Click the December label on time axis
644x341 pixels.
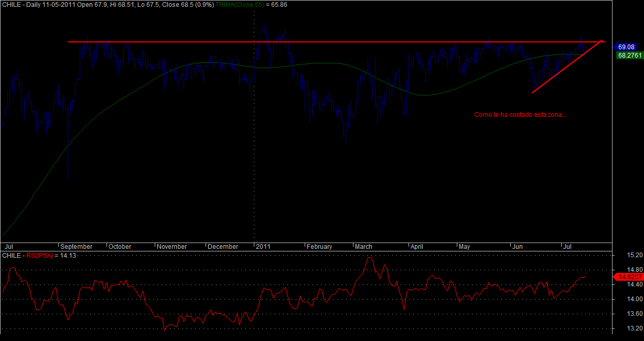(x=223, y=246)
